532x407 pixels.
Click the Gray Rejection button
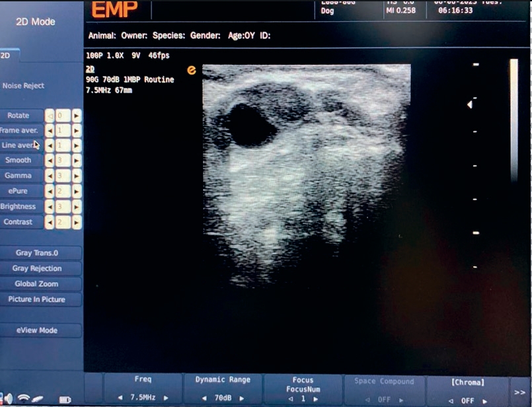pyautogui.click(x=40, y=269)
